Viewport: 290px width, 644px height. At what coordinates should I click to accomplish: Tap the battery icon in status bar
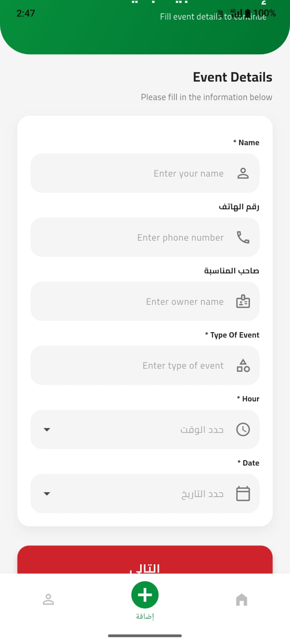click(248, 13)
